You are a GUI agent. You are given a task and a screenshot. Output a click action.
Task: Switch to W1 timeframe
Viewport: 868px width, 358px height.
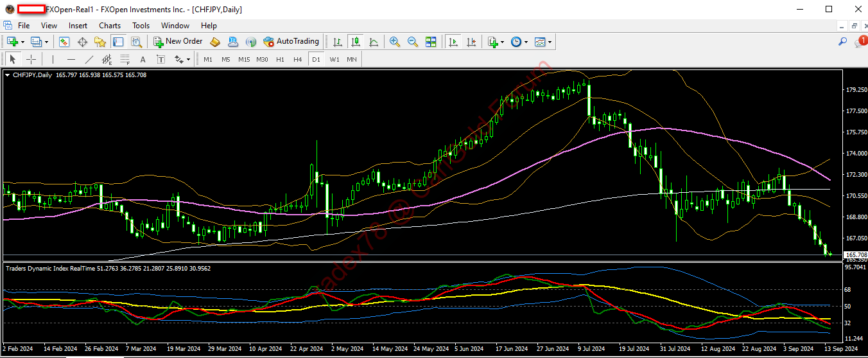tap(334, 59)
